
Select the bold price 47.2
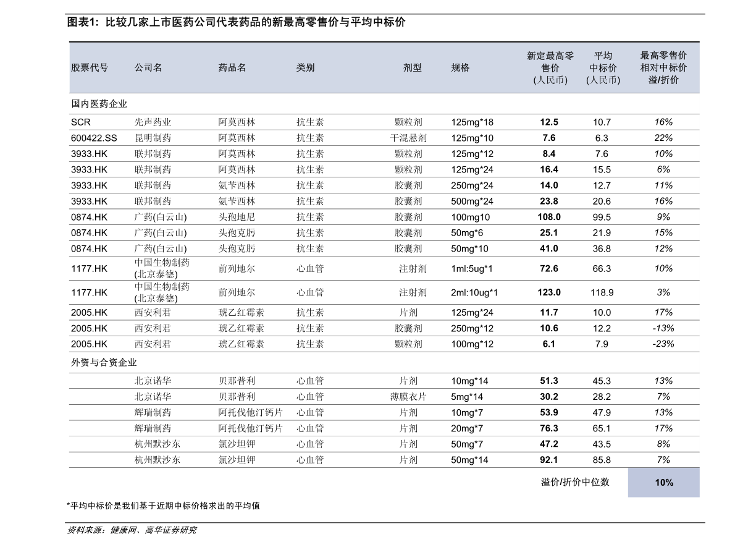[x=549, y=444]
